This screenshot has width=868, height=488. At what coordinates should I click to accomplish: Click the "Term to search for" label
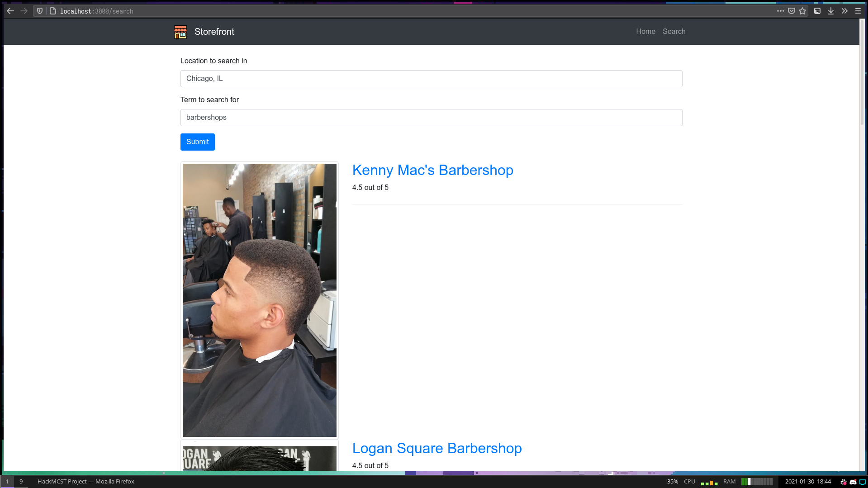tap(209, 100)
